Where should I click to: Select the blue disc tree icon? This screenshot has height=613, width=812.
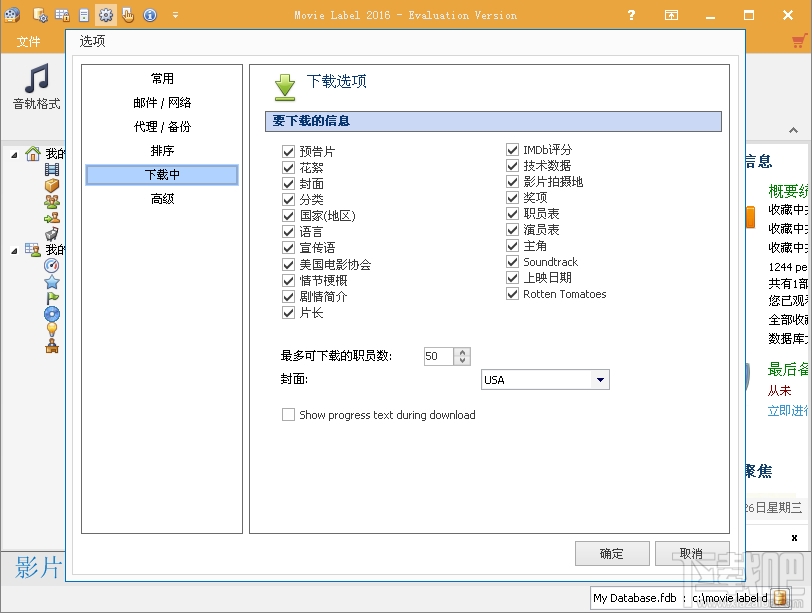coord(52,314)
